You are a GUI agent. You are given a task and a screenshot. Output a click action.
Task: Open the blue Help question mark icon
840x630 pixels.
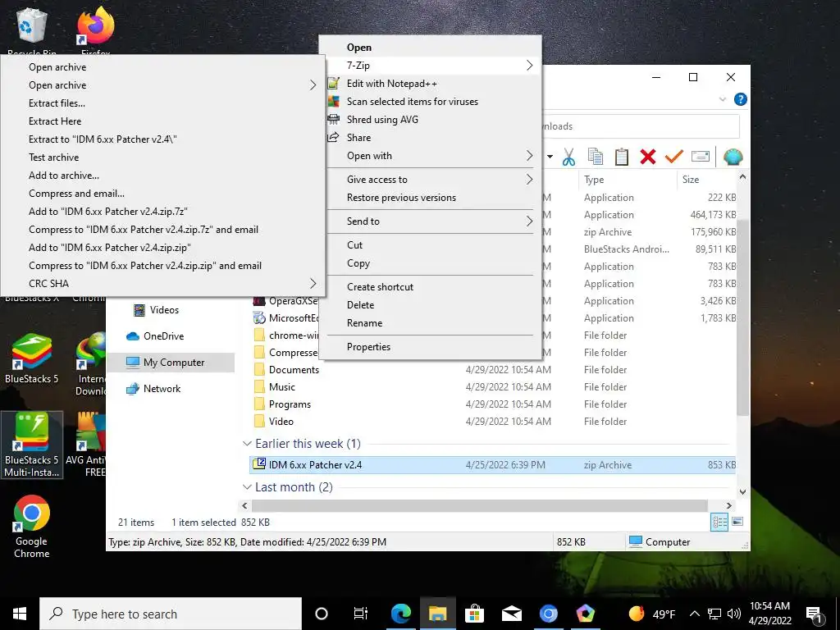(x=741, y=99)
